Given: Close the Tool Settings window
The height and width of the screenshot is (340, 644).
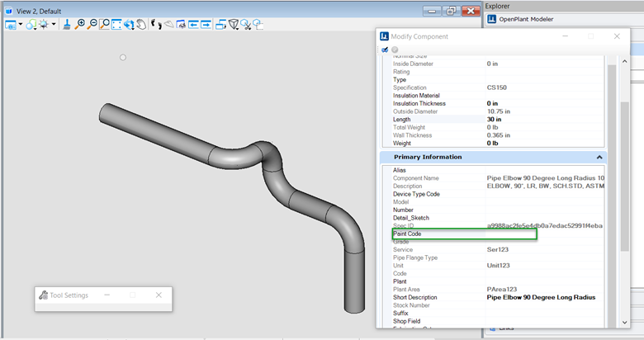Looking at the screenshot, I should 159,295.
